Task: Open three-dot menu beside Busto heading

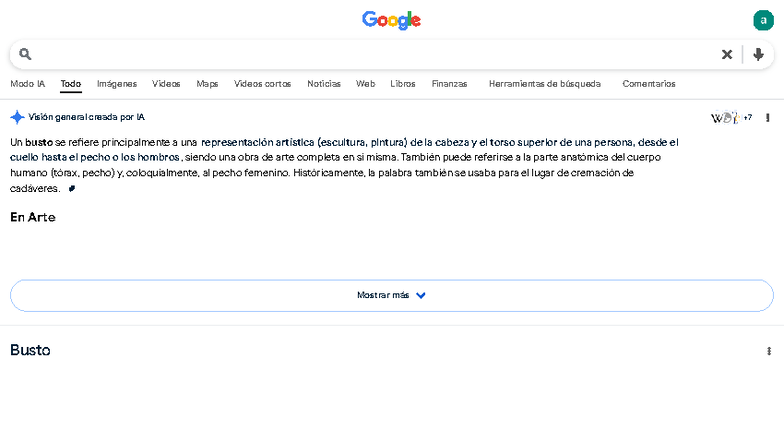Action: tap(768, 351)
